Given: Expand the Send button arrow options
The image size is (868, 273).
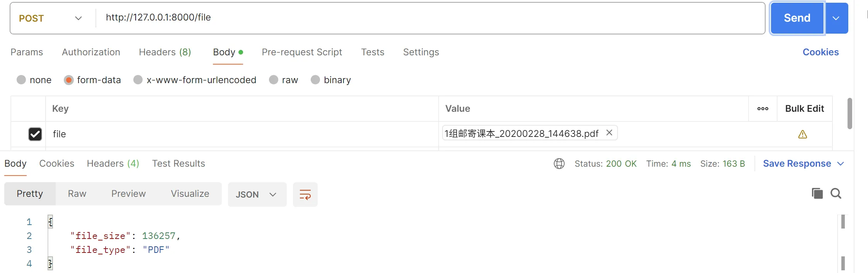Looking at the screenshot, I should click(836, 18).
